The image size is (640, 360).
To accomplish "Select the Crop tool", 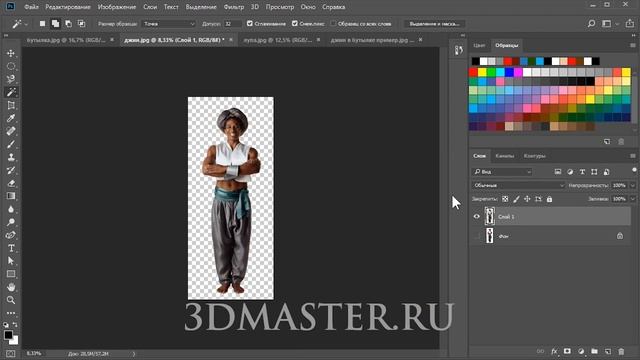I will click(x=11, y=105).
